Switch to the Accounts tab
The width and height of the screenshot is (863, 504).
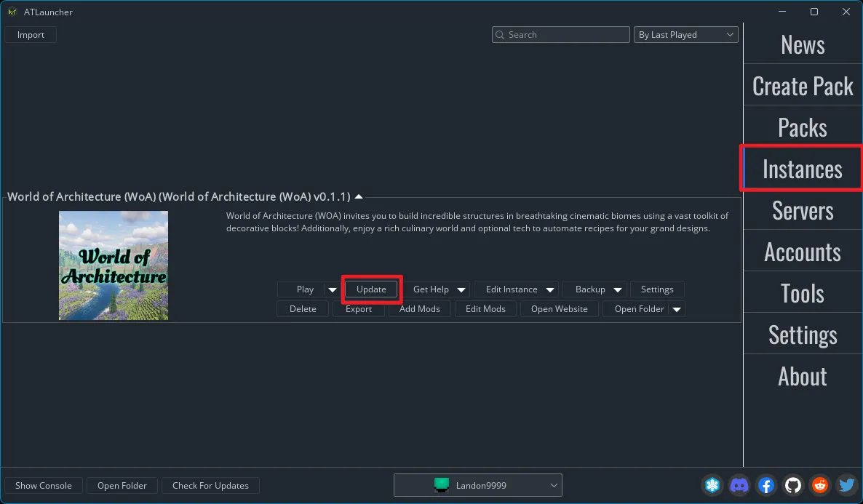(803, 252)
